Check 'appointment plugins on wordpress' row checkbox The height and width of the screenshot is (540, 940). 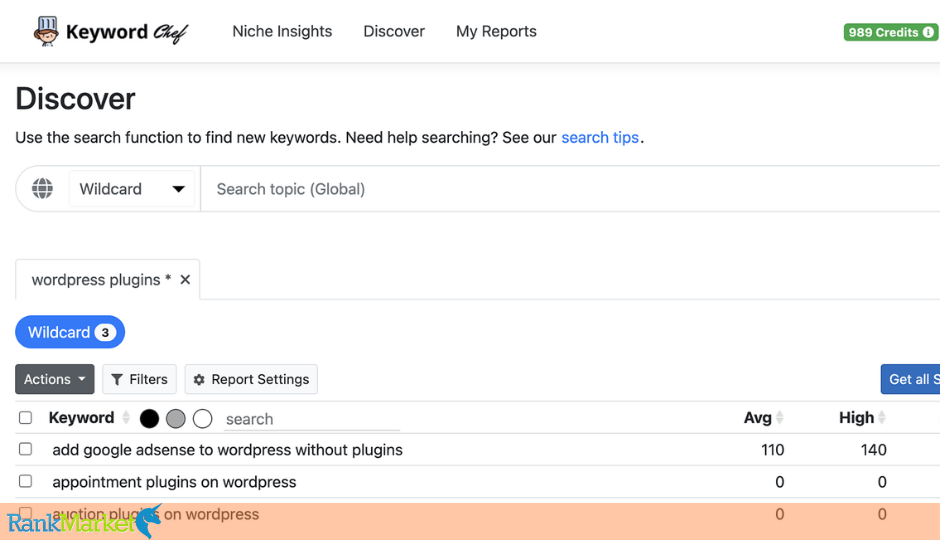[25, 481]
